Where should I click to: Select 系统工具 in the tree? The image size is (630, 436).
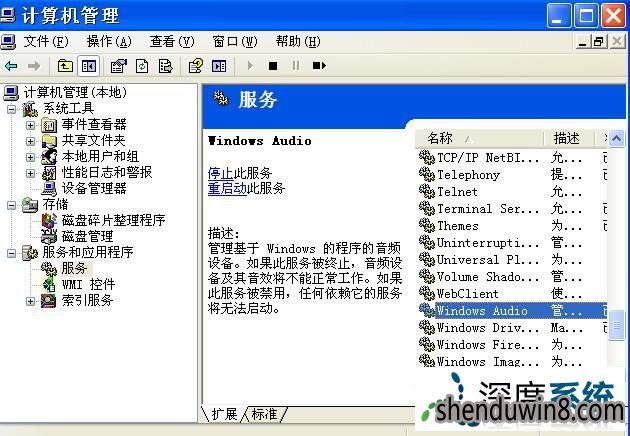pos(68,108)
